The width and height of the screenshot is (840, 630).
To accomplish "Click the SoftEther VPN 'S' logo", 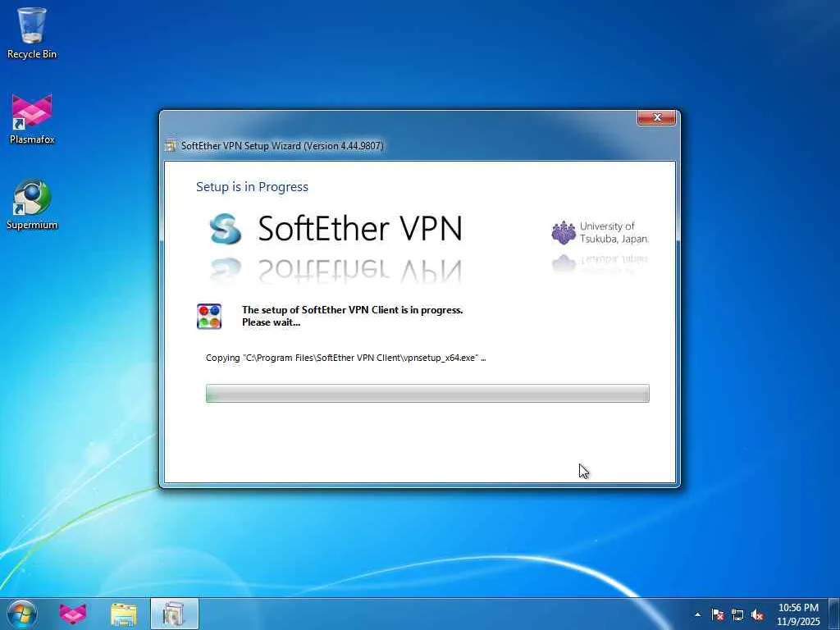I will coord(225,229).
